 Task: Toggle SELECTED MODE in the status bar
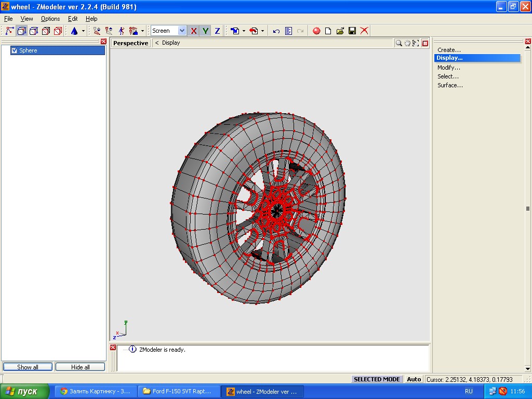(x=377, y=379)
